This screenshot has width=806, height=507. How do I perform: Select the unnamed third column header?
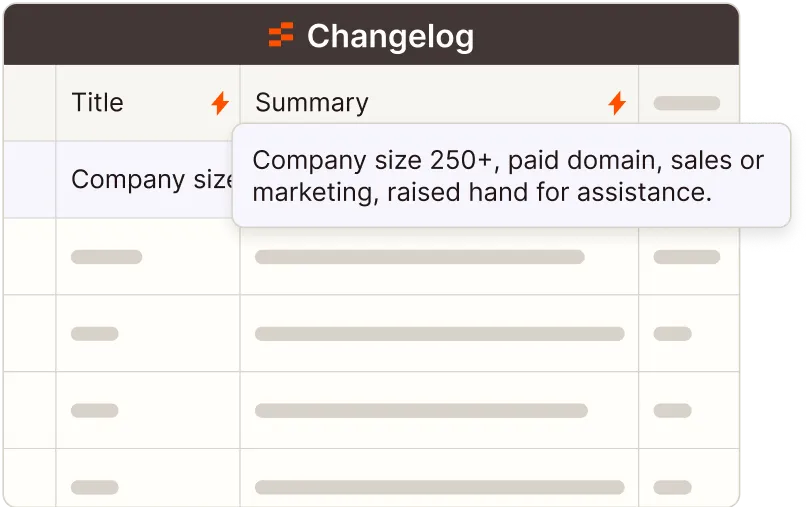(687, 103)
